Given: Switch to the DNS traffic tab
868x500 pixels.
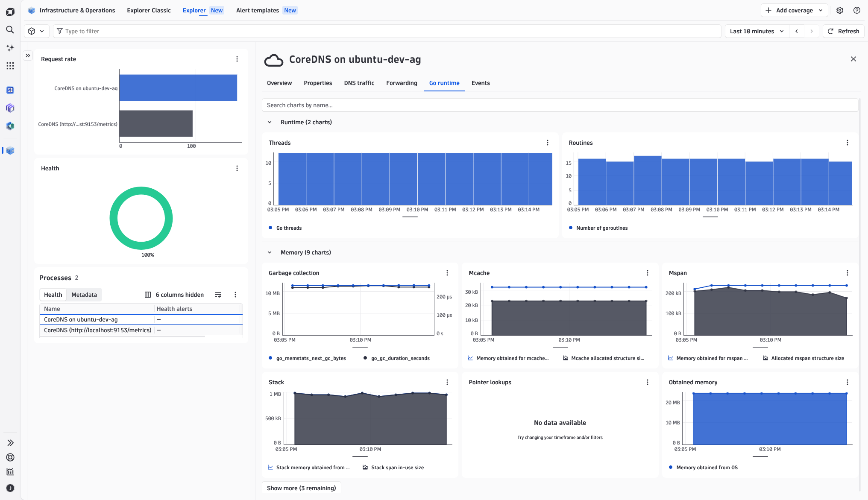Looking at the screenshot, I should pos(359,83).
